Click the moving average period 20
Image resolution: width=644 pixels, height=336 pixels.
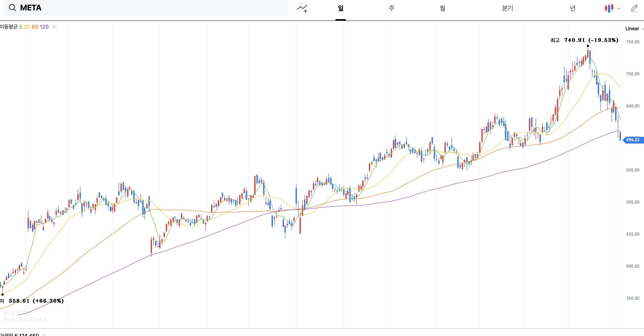[x=27, y=27]
